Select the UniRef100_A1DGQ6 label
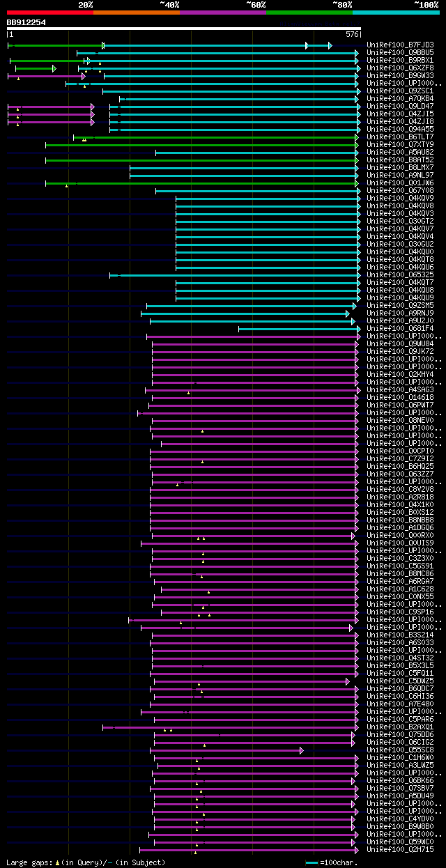Image resolution: width=446 pixels, height=868 pixels. (x=400, y=527)
